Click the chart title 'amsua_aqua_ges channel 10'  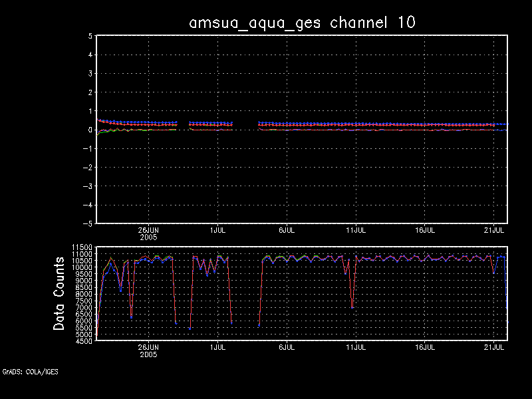tap(303, 22)
